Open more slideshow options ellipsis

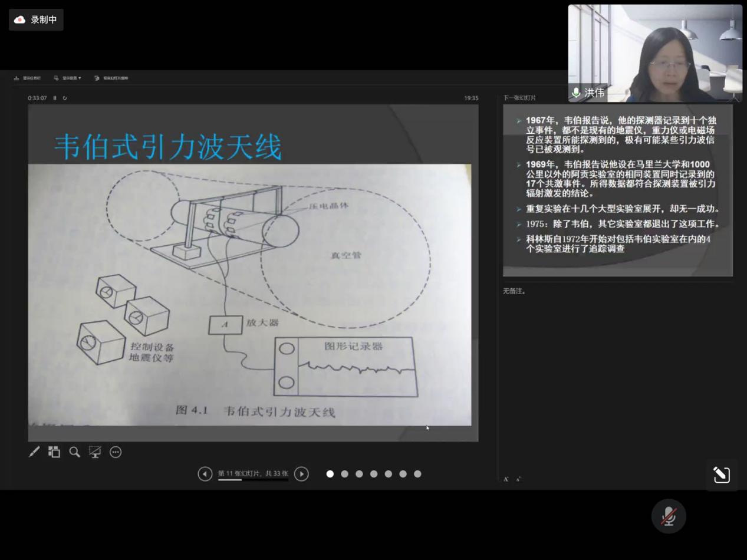[116, 452]
